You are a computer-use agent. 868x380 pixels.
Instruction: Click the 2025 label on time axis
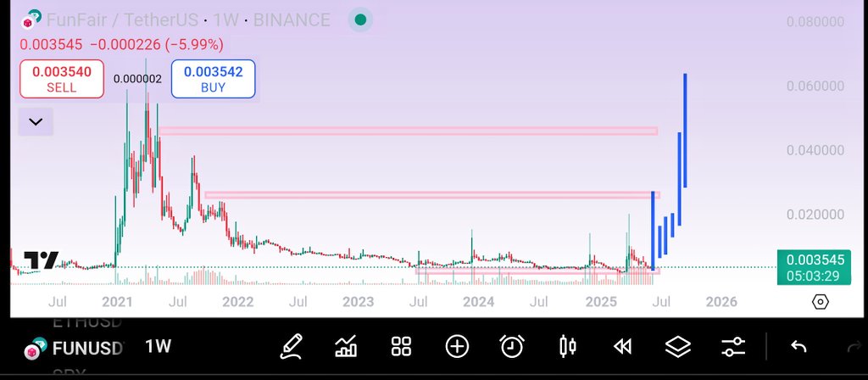(601, 302)
